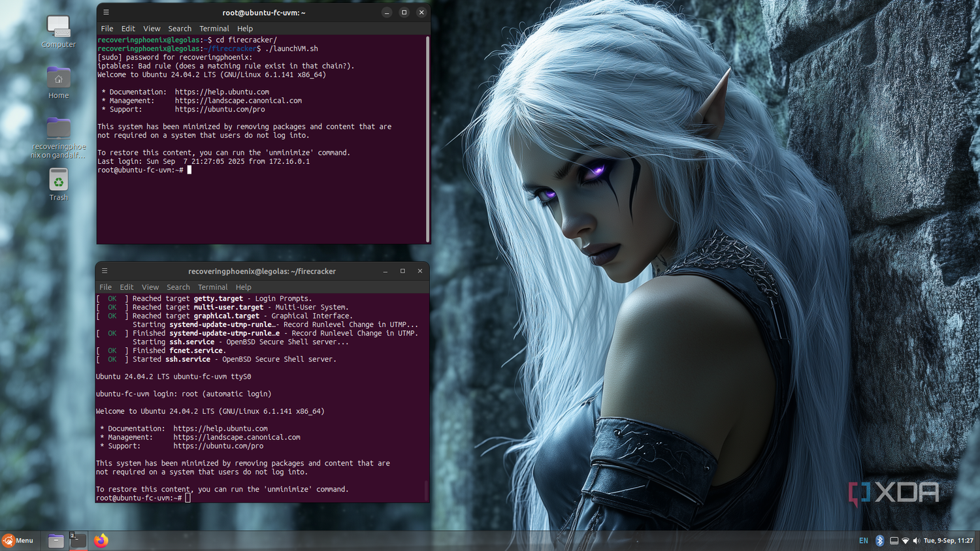This screenshot has width=980, height=551.
Task: Click the 'Started ssh.service' line in bottom terminal
Action: pyautogui.click(x=216, y=359)
